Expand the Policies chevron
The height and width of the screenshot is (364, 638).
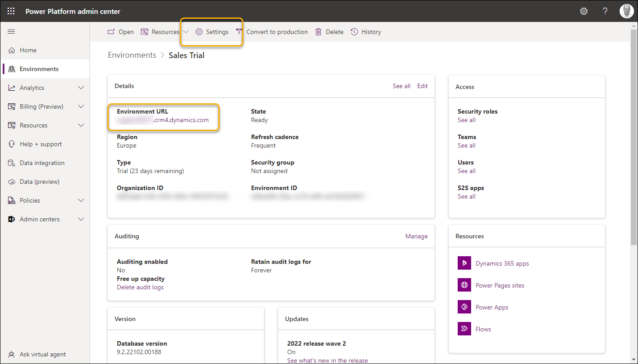click(81, 200)
